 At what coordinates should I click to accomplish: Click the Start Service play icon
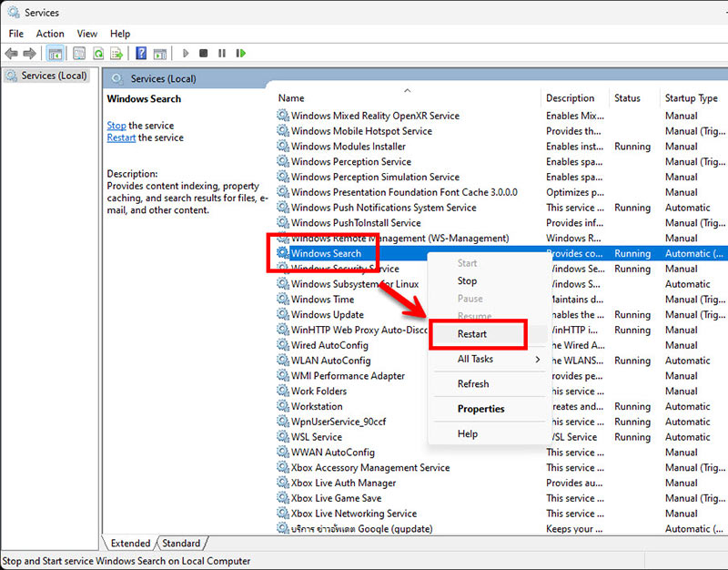click(x=186, y=54)
